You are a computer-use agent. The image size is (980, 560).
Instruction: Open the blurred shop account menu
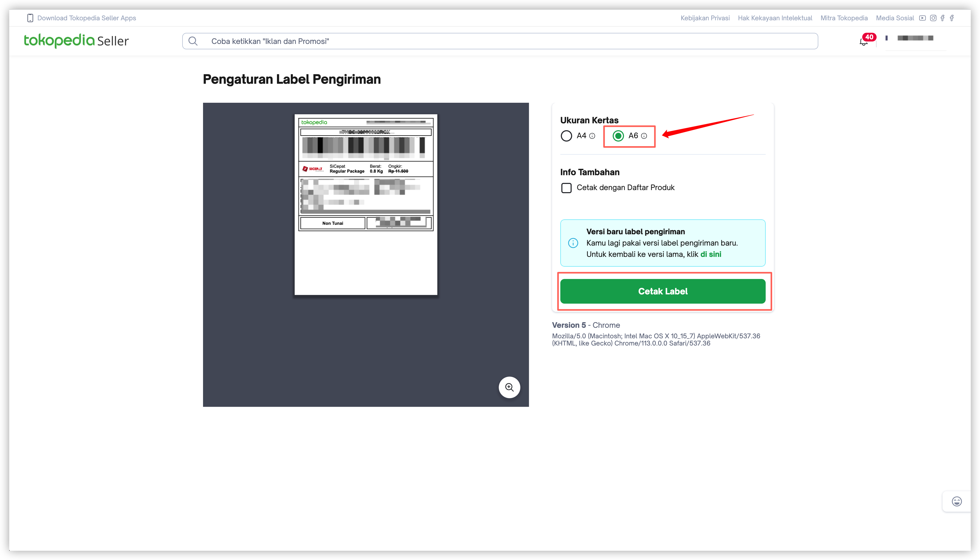(915, 38)
